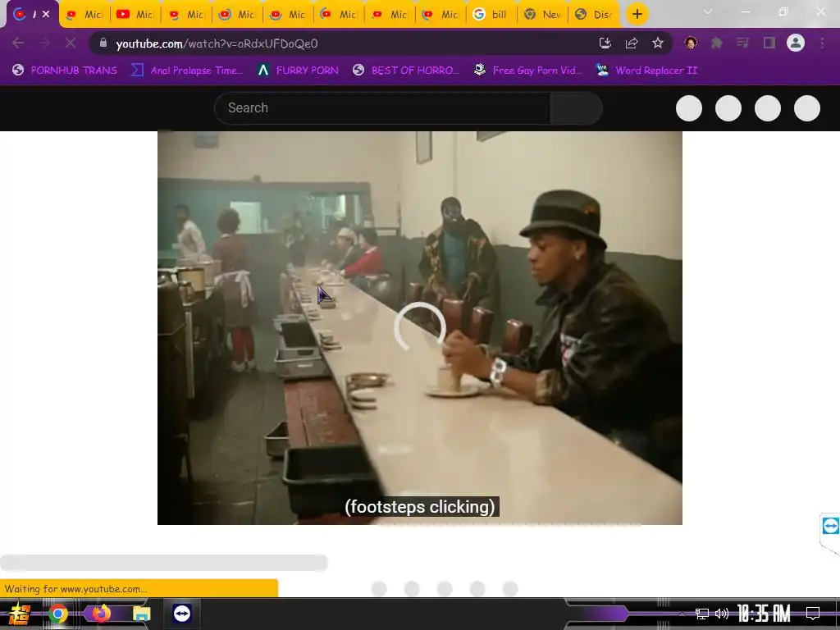Open the BEST OF HORRO... bookmark

(x=406, y=71)
